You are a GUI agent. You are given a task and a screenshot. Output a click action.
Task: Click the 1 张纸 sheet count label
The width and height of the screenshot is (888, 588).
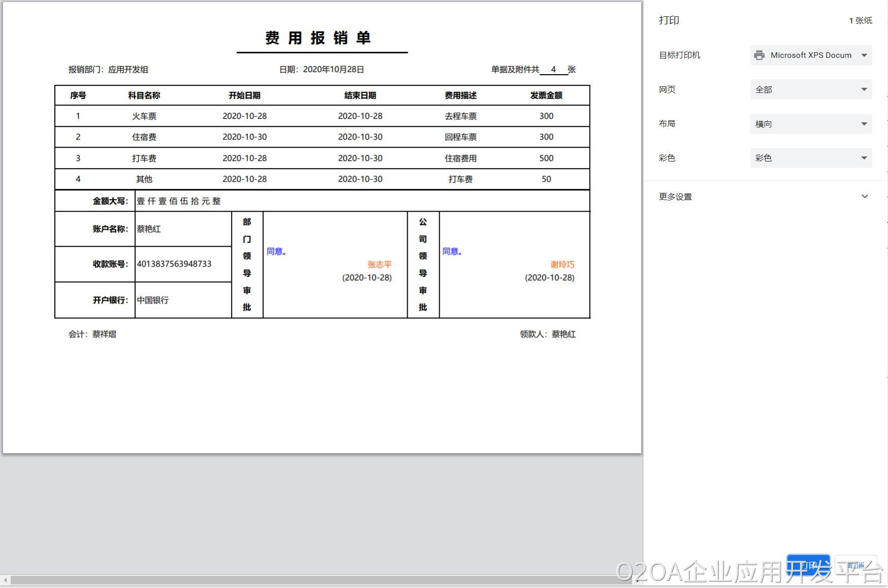860,21
